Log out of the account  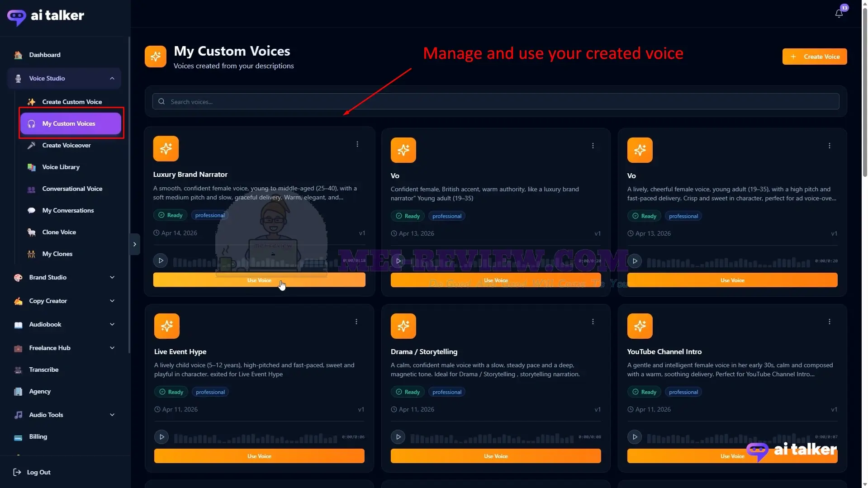[x=32, y=472]
